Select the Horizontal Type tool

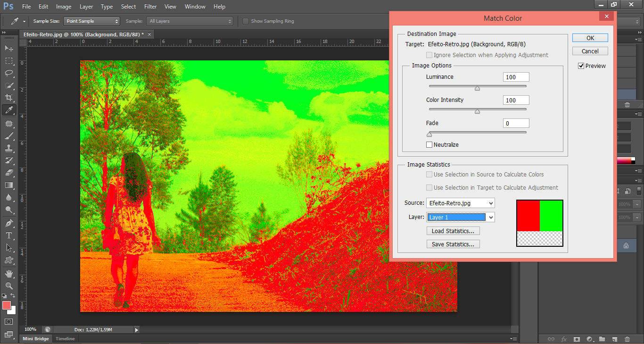coord(9,235)
